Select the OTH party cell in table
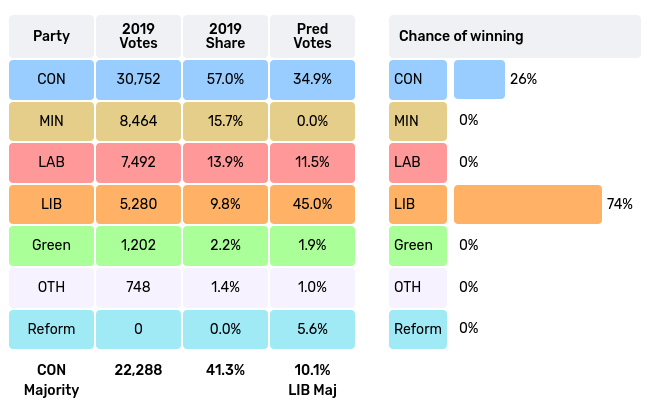 pos(51,287)
